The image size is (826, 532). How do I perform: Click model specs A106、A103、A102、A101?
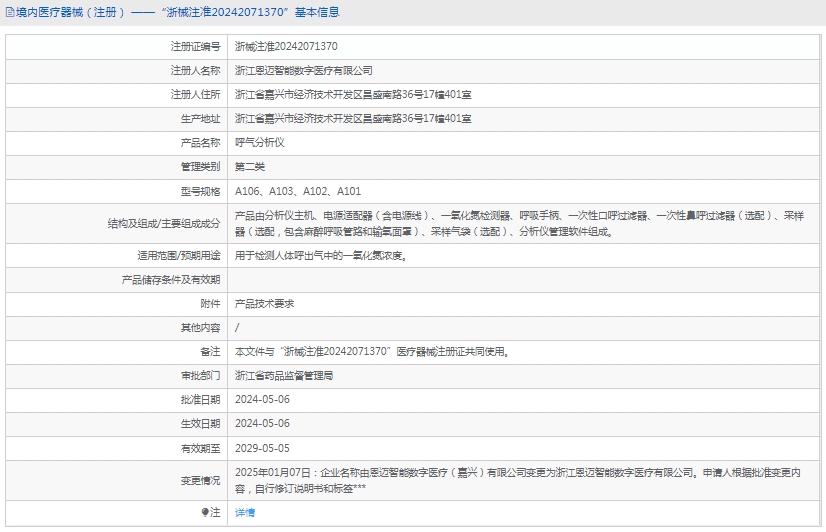[x=298, y=190]
